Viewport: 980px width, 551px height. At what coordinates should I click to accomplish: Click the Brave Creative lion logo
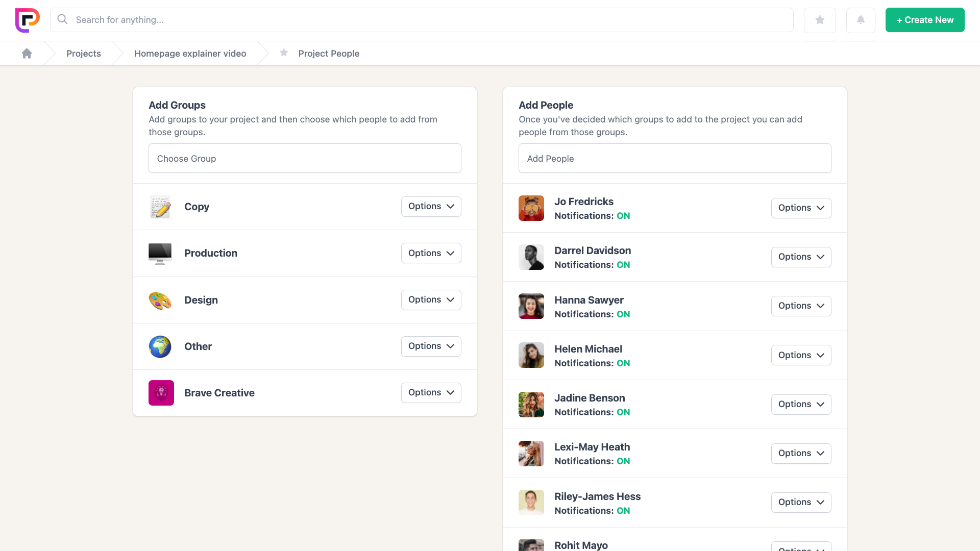coord(161,393)
